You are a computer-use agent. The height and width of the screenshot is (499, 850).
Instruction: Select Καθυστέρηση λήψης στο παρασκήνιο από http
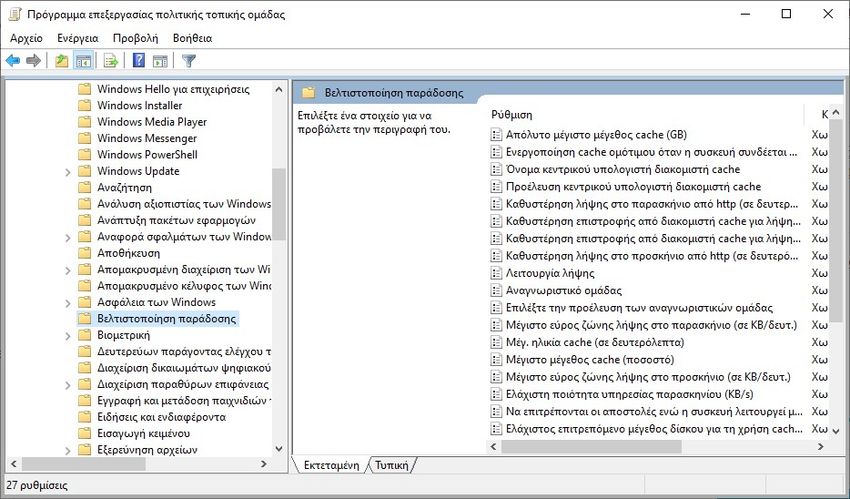click(652, 204)
